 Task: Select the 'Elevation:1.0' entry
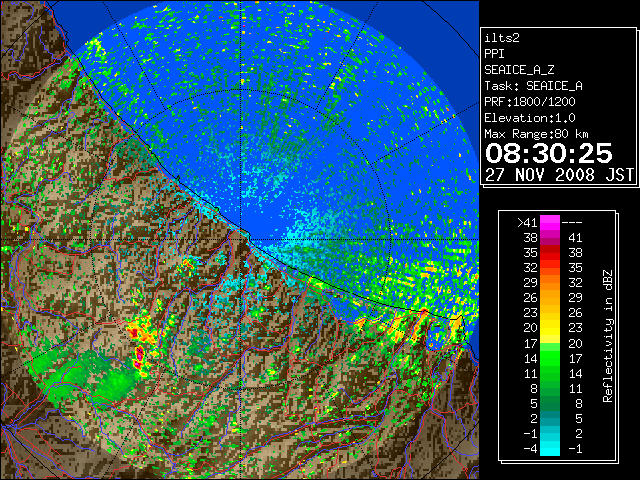530,118
